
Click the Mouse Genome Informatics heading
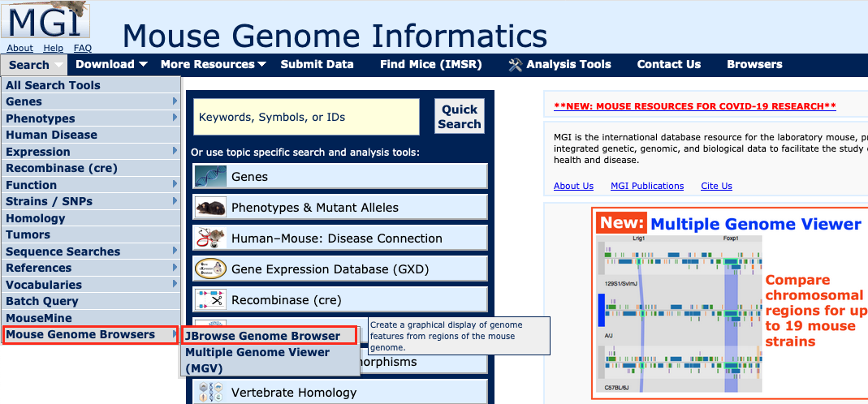click(335, 36)
